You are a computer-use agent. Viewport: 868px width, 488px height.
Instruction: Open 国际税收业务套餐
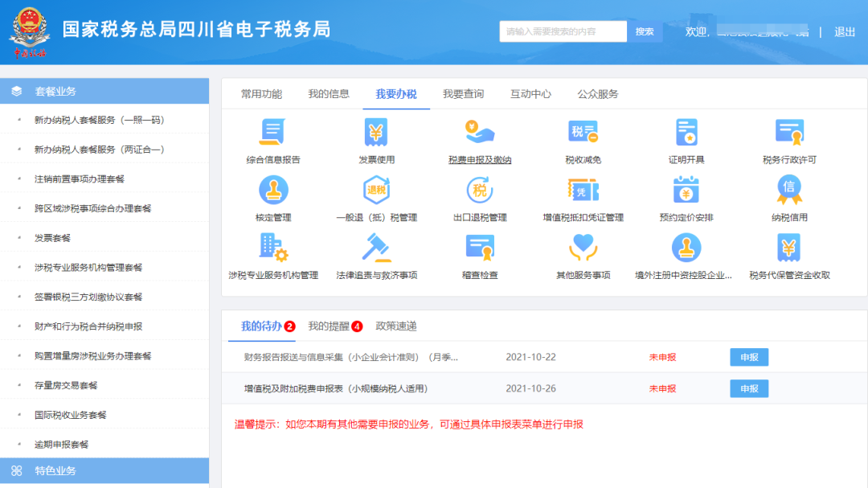[70, 415]
